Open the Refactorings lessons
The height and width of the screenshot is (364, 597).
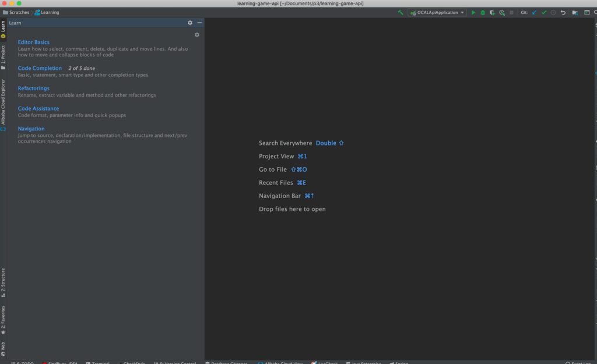(33, 88)
